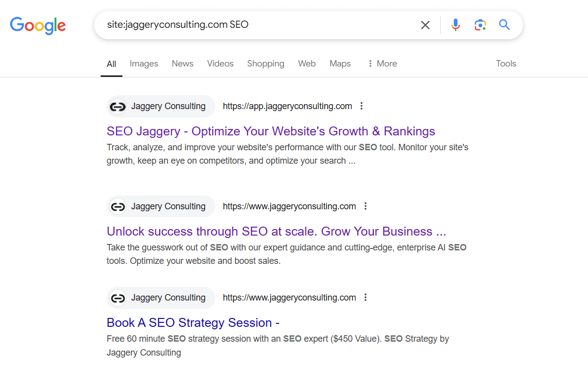Open the Maps search tab

click(x=340, y=63)
